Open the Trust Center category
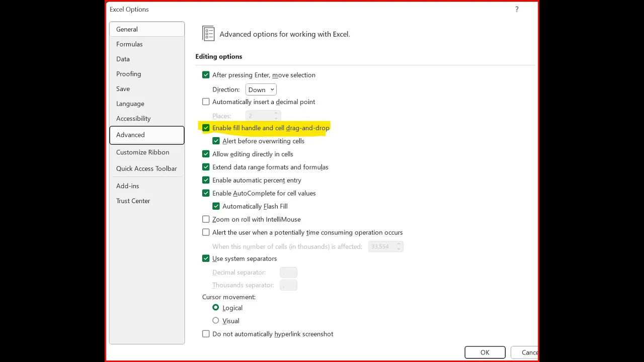The image size is (644, 362). point(146,201)
